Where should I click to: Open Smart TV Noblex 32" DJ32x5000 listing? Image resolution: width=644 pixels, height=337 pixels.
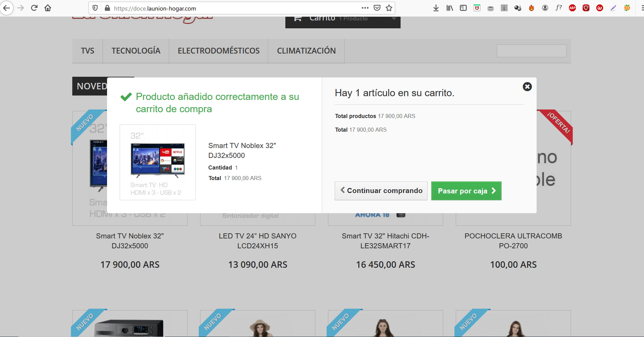[130, 241]
